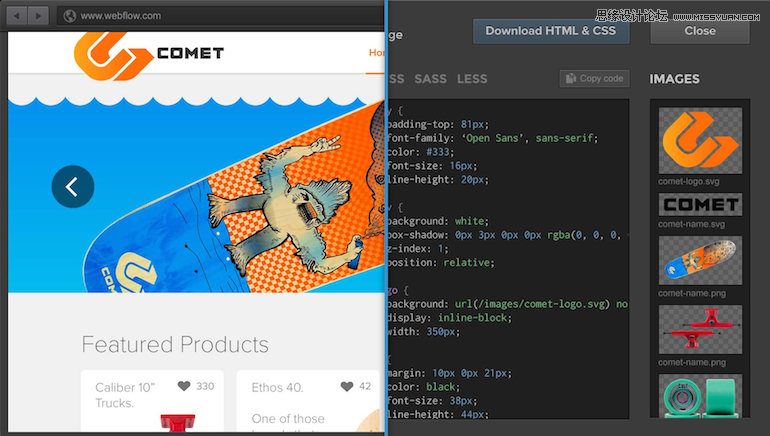Show previous slide with the left arrow
770x436 pixels.
73,187
